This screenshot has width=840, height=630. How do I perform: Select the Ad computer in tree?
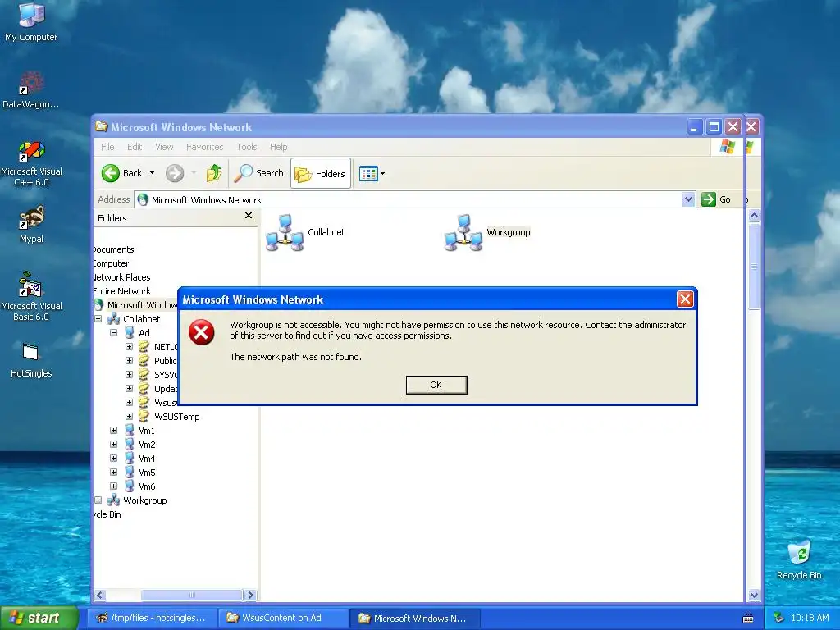pos(144,333)
